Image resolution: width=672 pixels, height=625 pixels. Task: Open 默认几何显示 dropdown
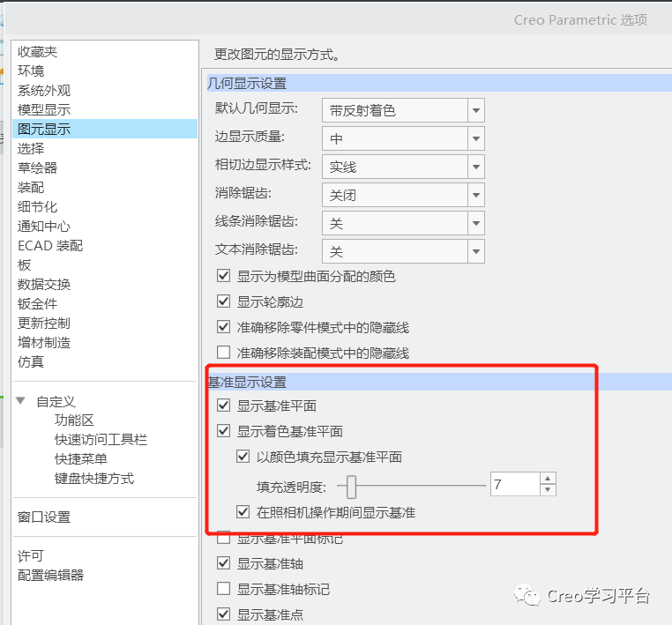[476, 110]
